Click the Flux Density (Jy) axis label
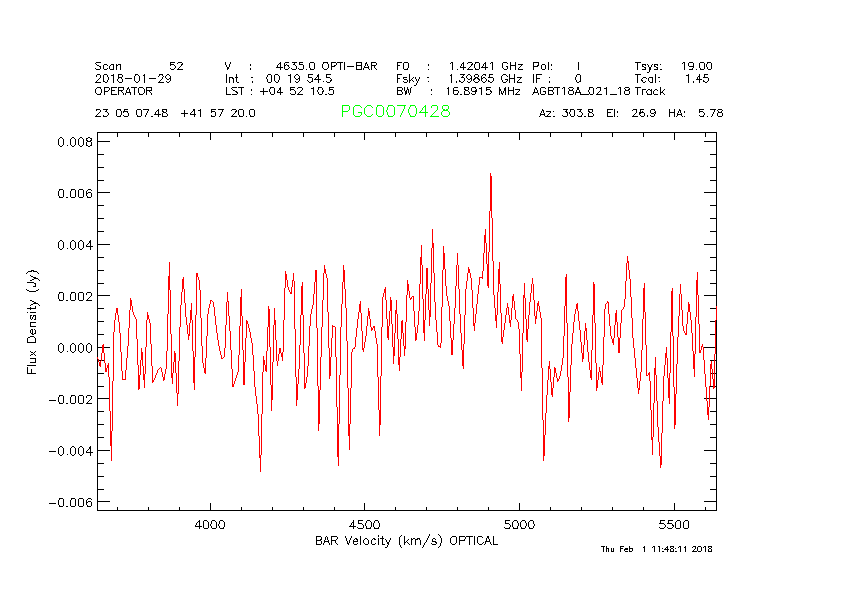This screenshot has width=842, height=595. (x=32, y=325)
